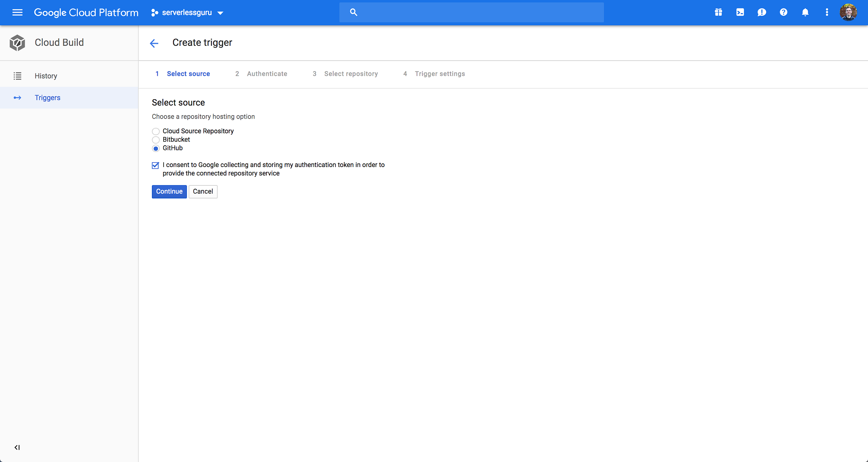Open History in the sidebar
Screen dimensions: 868x462
[x=46, y=76]
